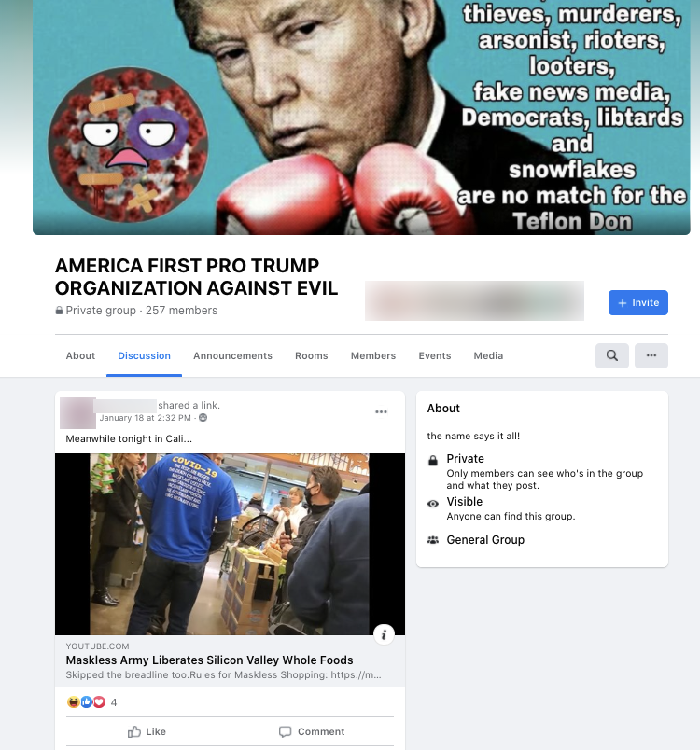This screenshot has height=750, width=700.
Task: Click the Comment button on the post
Action: [x=312, y=731]
